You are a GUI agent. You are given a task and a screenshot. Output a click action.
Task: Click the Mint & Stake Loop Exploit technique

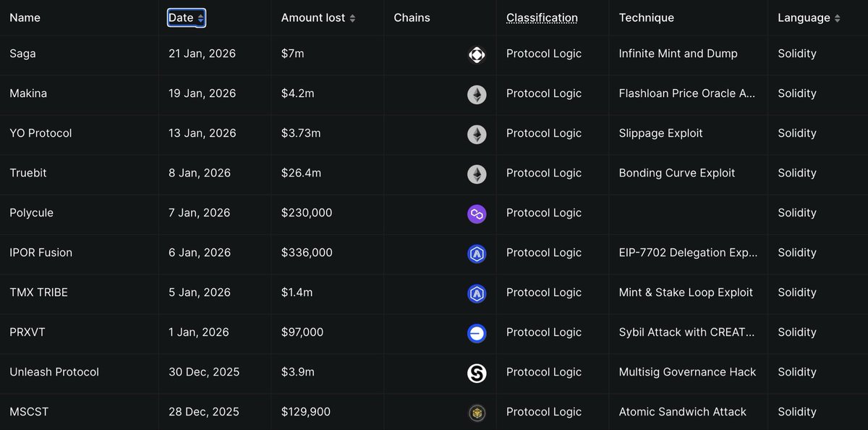click(686, 292)
